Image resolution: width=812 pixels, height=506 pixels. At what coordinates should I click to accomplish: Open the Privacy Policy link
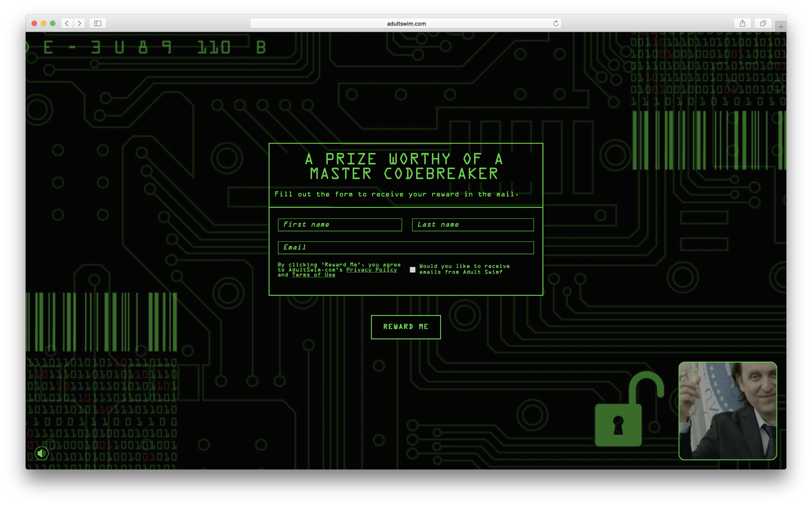pyautogui.click(x=372, y=270)
